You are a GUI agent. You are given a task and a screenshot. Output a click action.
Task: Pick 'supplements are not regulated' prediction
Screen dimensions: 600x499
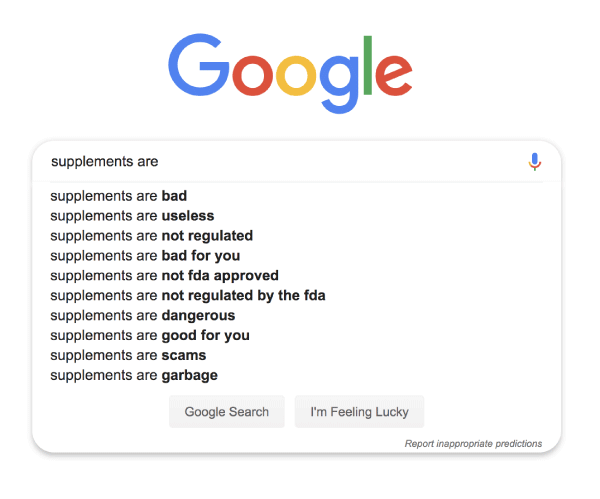[151, 235]
